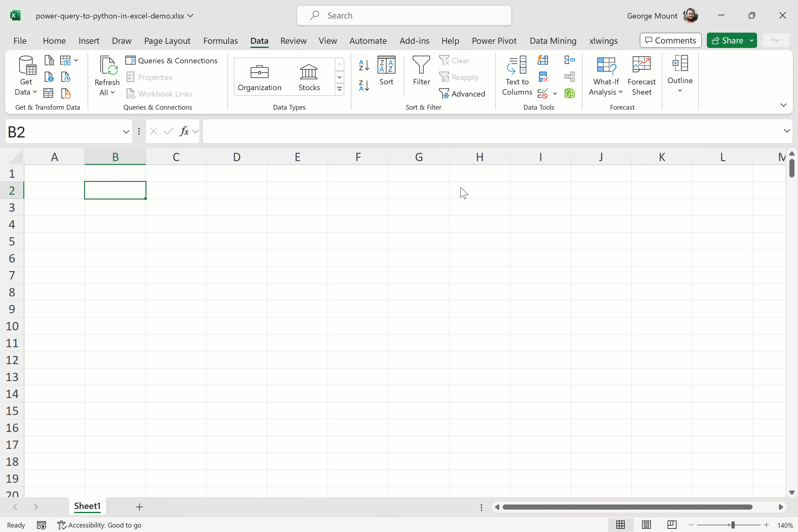This screenshot has width=798, height=532.
Task: Select the Organization data type
Action: 260,77
